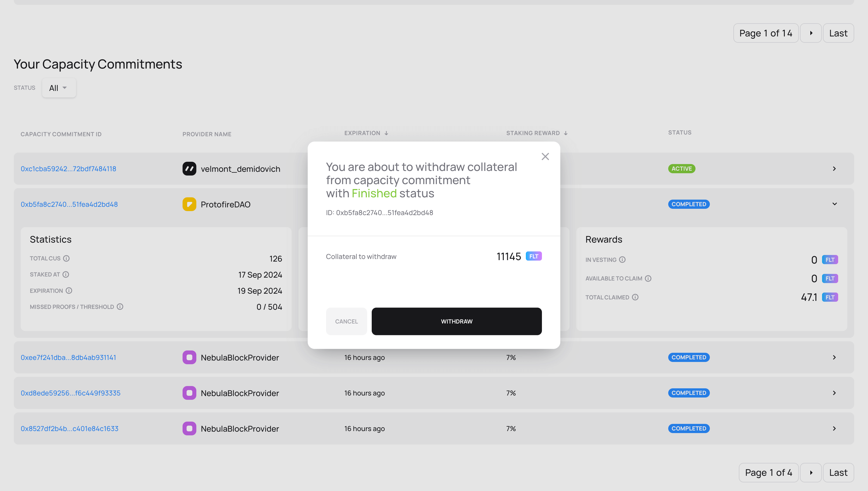Click the CANCEL button
The width and height of the screenshot is (868, 491).
[346, 322]
